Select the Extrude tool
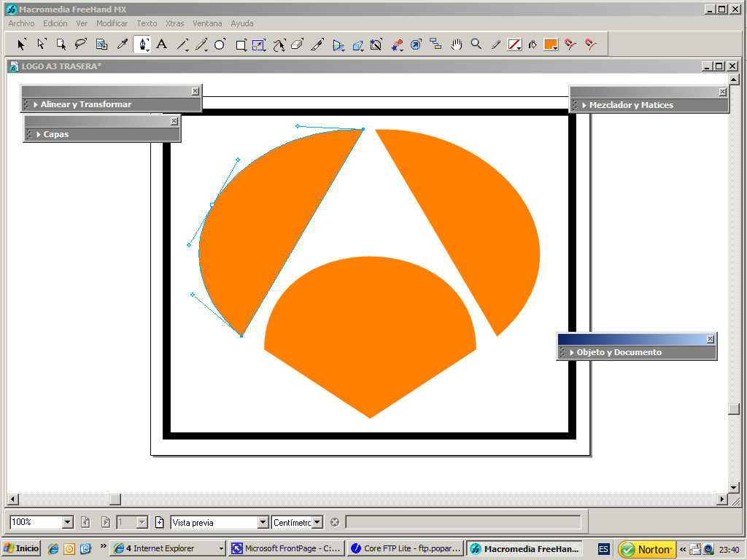The height and width of the screenshot is (560, 747). click(357, 44)
